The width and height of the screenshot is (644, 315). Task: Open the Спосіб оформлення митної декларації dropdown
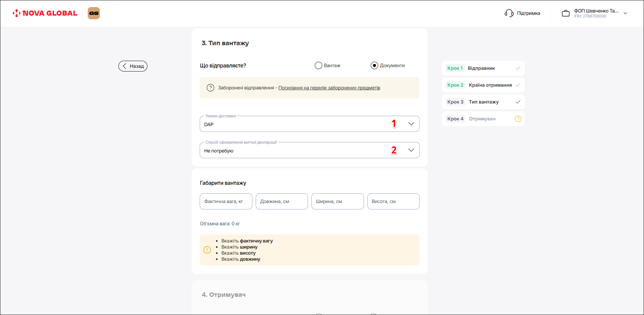[x=411, y=150]
